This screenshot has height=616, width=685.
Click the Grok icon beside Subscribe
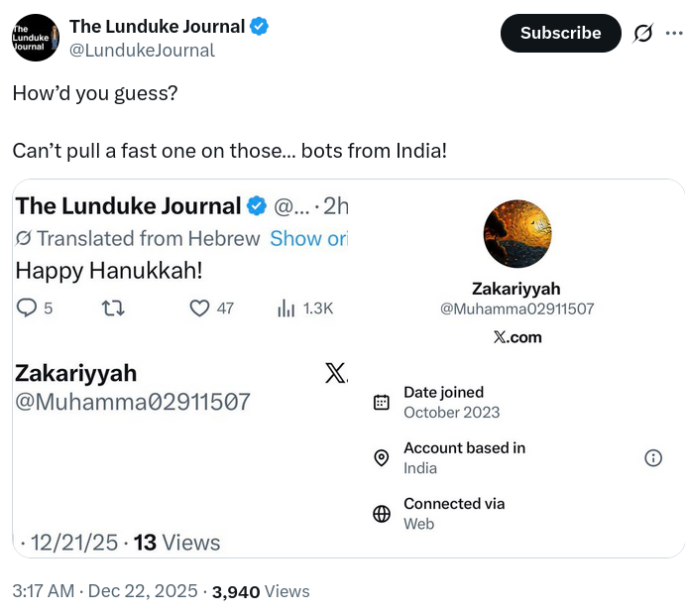pos(643,33)
